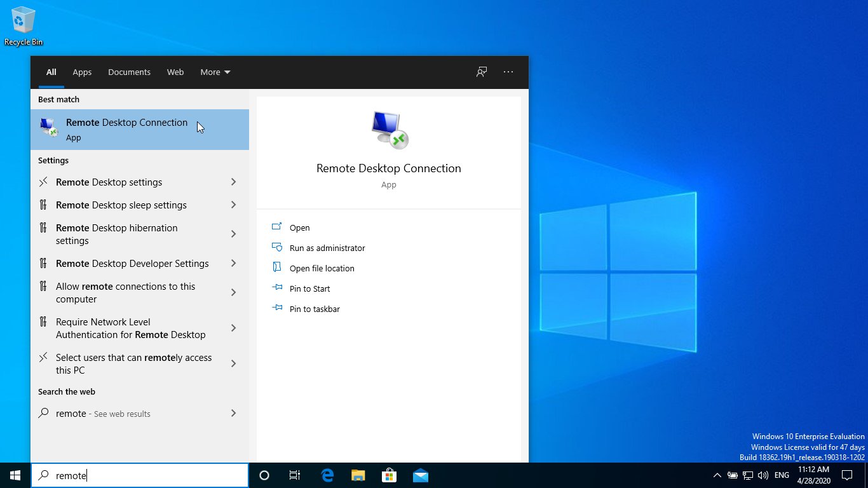
Task: Select Remote Desktop Connection best match
Action: 140,130
